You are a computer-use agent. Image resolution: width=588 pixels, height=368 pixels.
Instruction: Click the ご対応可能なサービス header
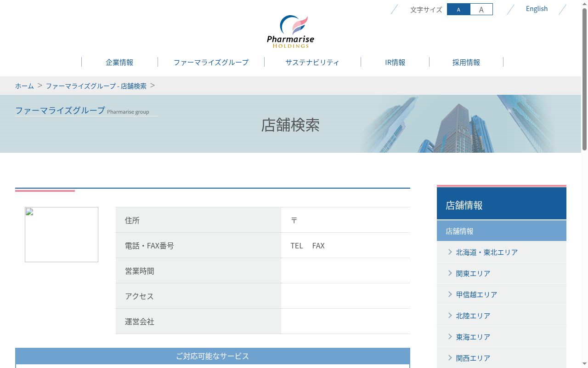pyautogui.click(x=213, y=356)
